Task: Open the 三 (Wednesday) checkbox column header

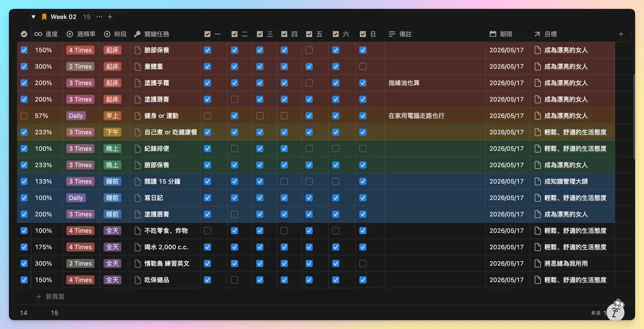Action: [x=265, y=34]
